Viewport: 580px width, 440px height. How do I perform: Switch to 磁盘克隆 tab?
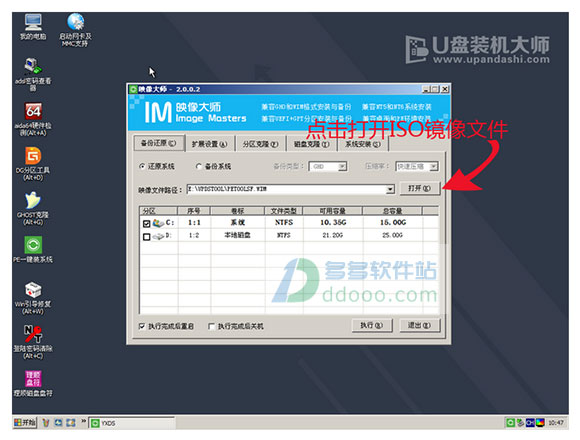[311, 144]
